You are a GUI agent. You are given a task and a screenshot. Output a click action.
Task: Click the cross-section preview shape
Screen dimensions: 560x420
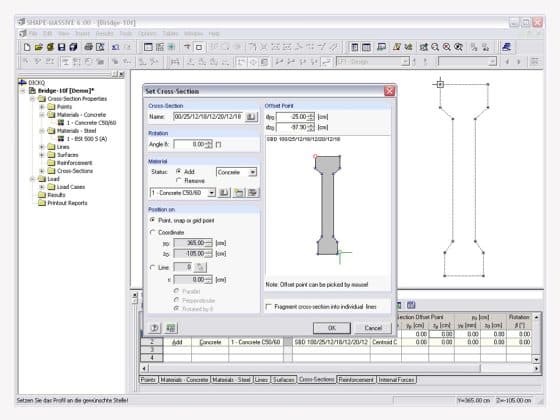click(327, 205)
